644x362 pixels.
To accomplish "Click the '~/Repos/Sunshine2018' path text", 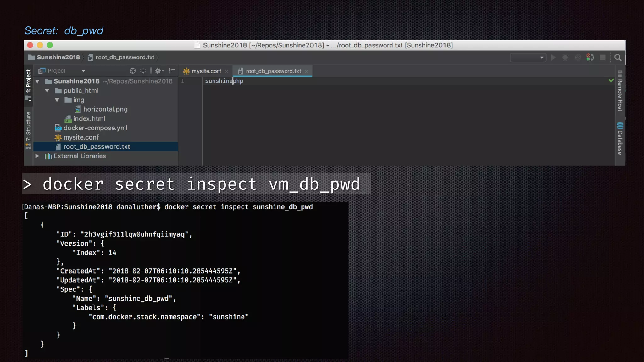I will pos(138,81).
